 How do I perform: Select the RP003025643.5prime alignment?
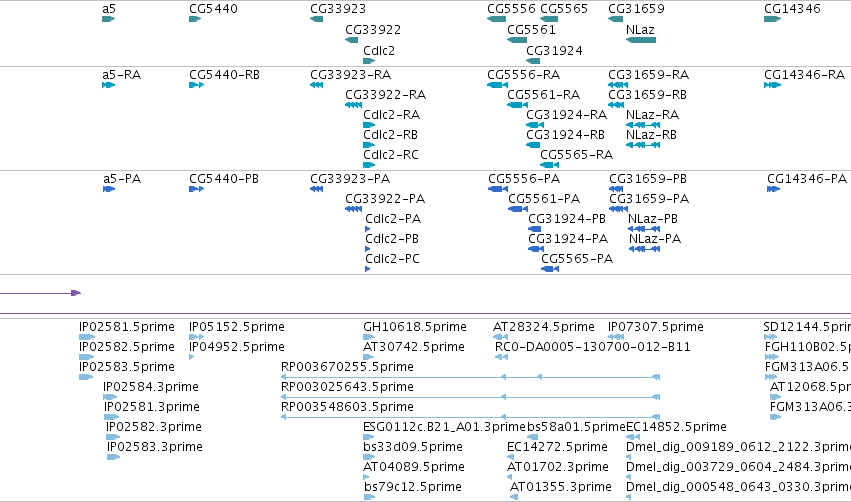pyautogui.click(x=470, y=397)
